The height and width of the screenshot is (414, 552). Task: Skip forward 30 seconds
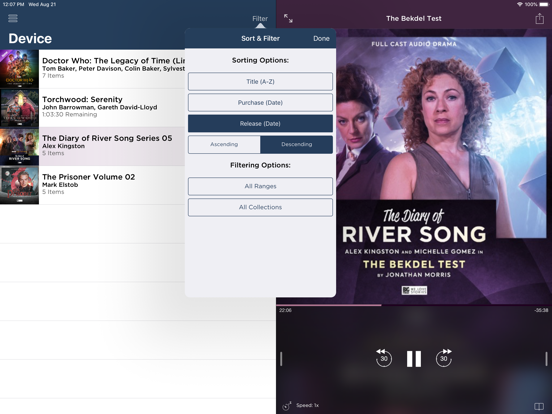coord(444,358)
